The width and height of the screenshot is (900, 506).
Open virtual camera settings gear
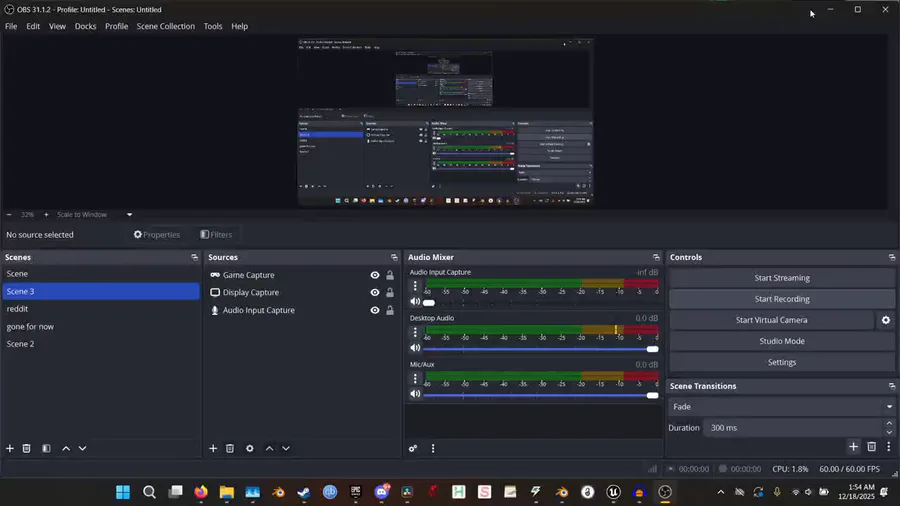point(886,320)
